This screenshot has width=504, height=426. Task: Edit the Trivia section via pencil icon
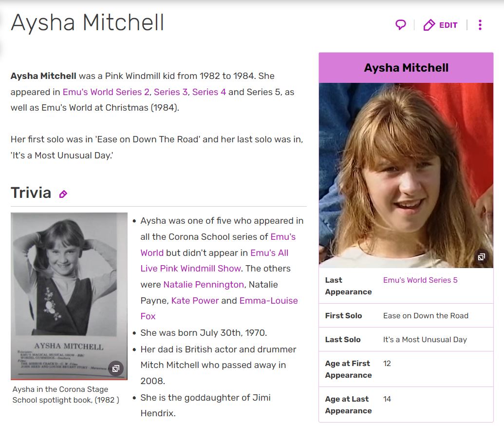[63, 194]
